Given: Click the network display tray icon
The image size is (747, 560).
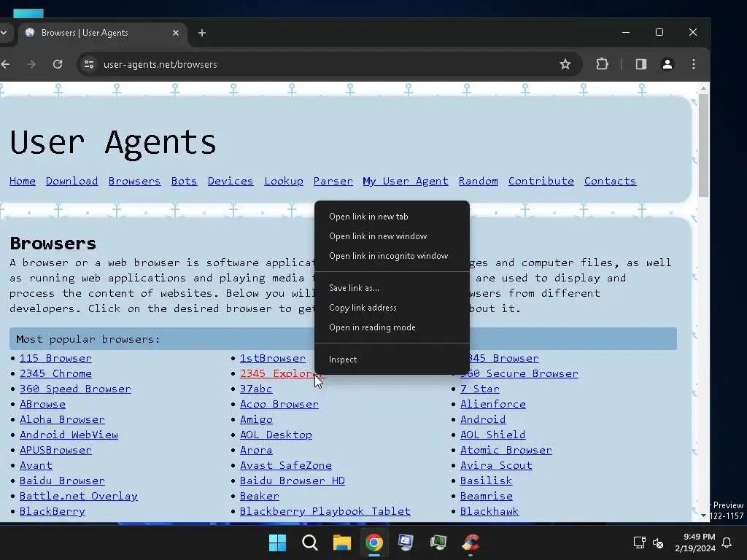Looking at the screenshot, I should coord(639,542).
